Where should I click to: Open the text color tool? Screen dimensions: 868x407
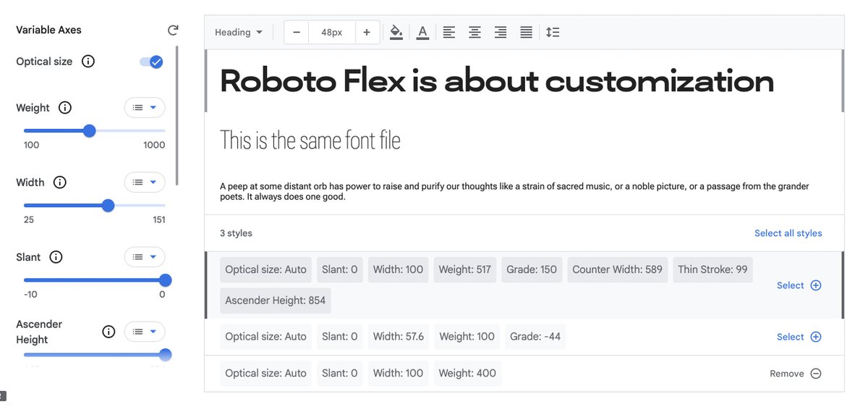tap(422, 33)
